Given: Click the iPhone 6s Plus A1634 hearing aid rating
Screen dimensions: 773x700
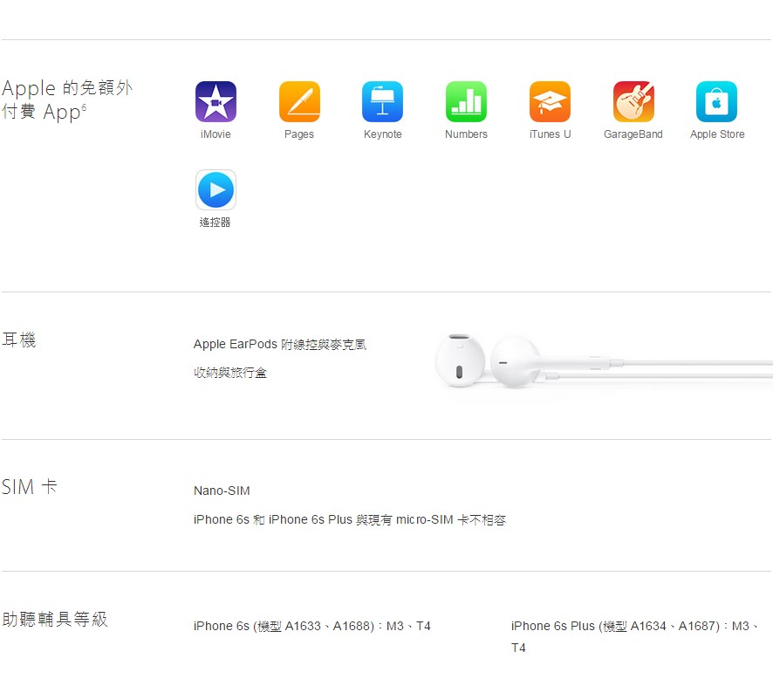Looking at the screenshot, I should point(634,636).
